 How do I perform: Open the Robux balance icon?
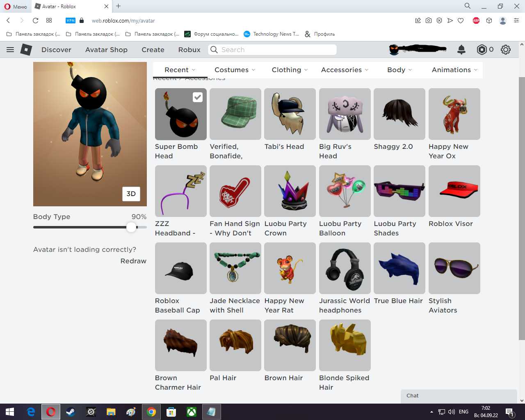(482, 50)
